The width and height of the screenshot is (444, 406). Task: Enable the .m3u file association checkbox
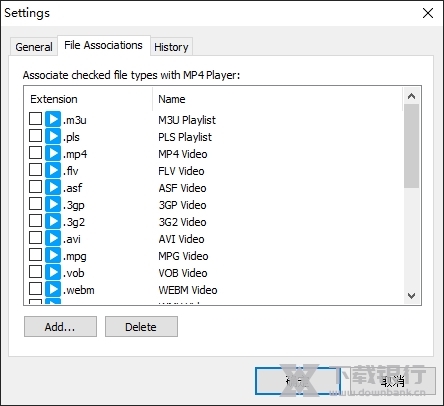pos(35,119)
